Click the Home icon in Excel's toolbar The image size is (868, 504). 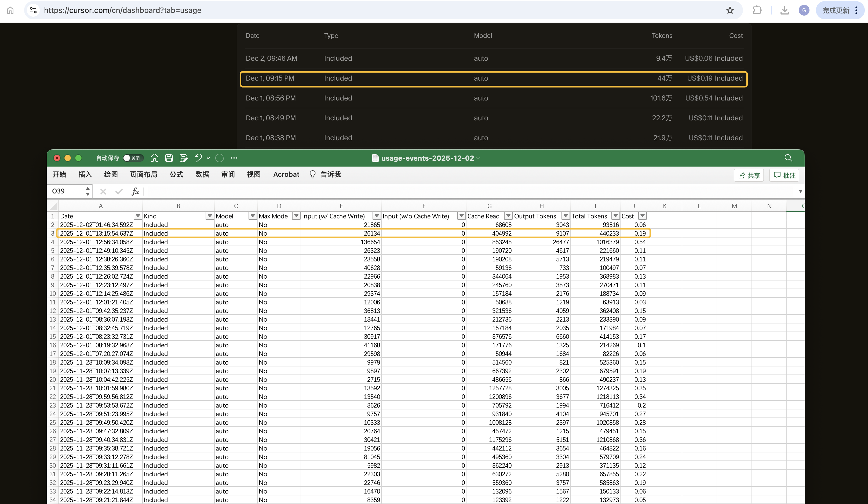pos(154,158)
